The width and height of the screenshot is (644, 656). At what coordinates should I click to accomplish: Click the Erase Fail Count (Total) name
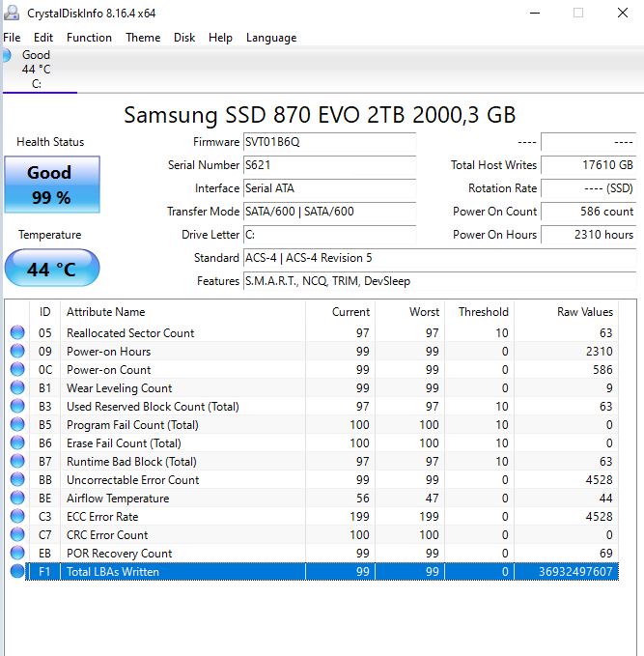[x=124, y=443]
